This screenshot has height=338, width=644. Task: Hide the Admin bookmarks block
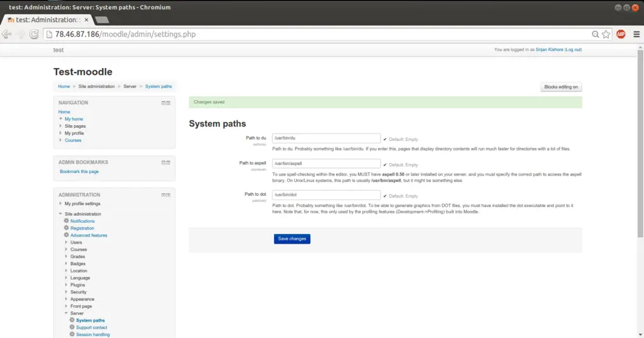163,162
